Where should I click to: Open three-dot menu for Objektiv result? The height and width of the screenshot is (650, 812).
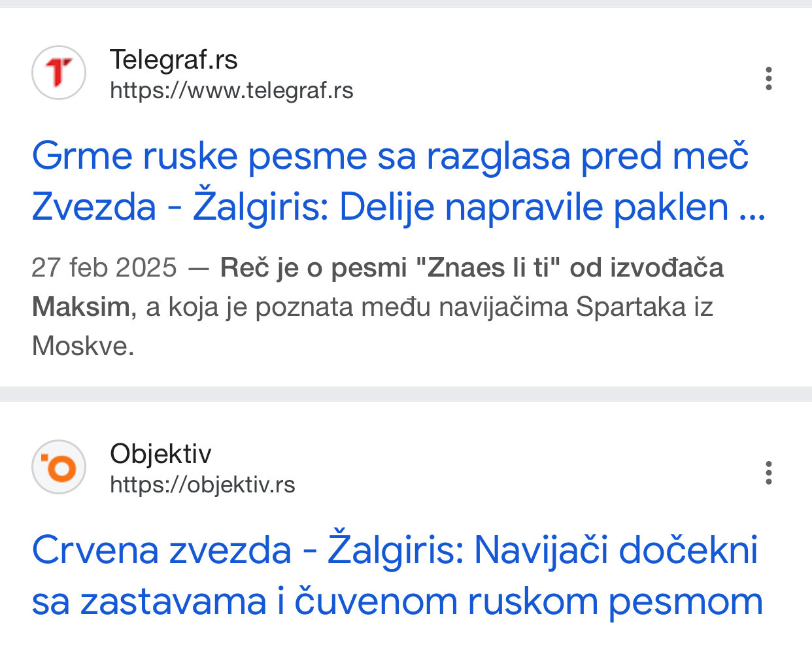coord(769,473)
